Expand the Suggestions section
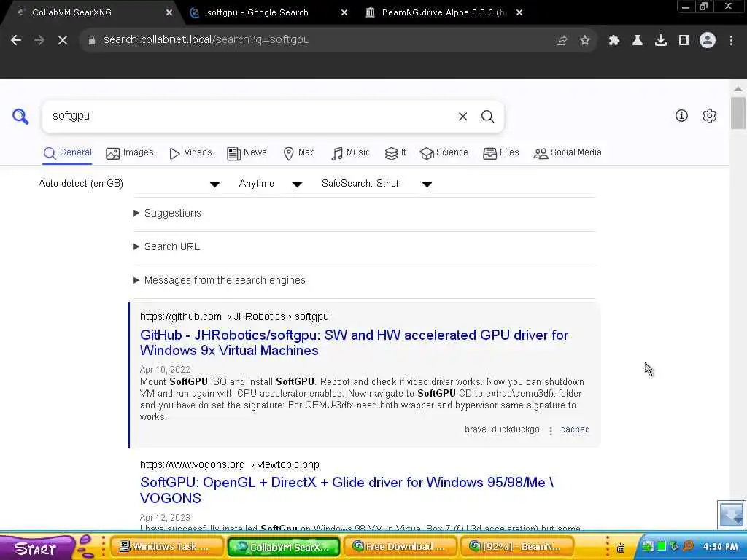The width and height of the screenshot is (747, 560). coord(168,214)
